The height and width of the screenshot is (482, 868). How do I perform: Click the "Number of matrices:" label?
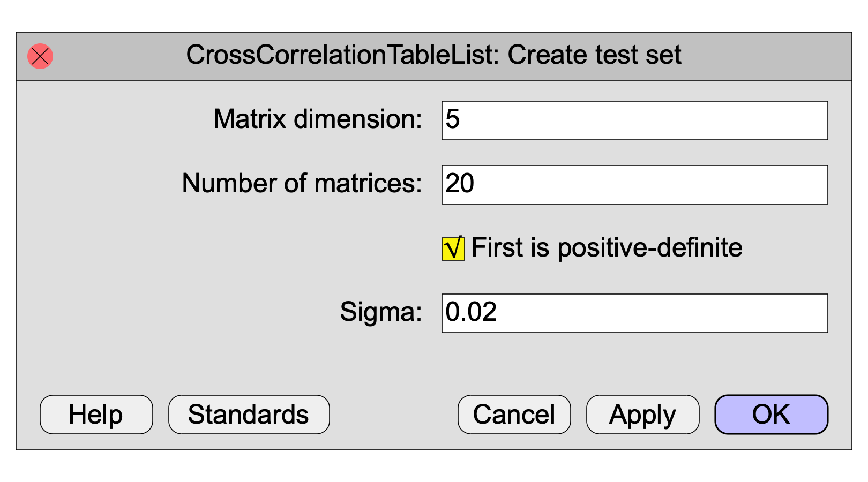[302, 183]
